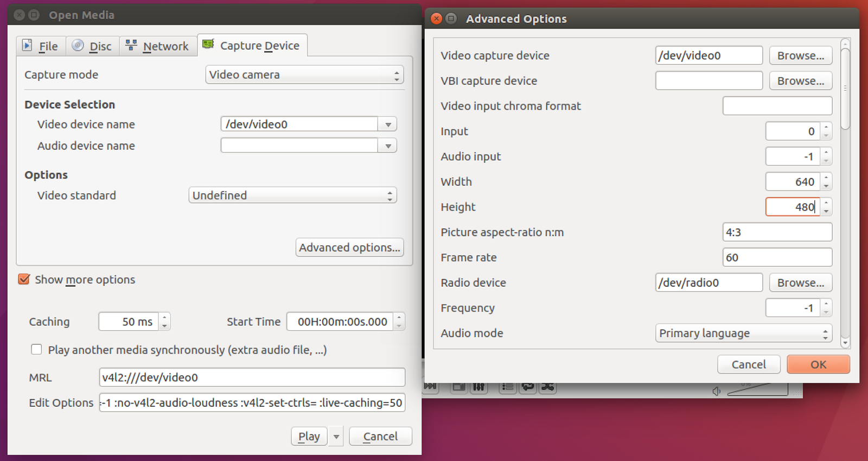Uncheck Show more options checkbox
Viewport: 868px width, 461px height.
point(24,280)
